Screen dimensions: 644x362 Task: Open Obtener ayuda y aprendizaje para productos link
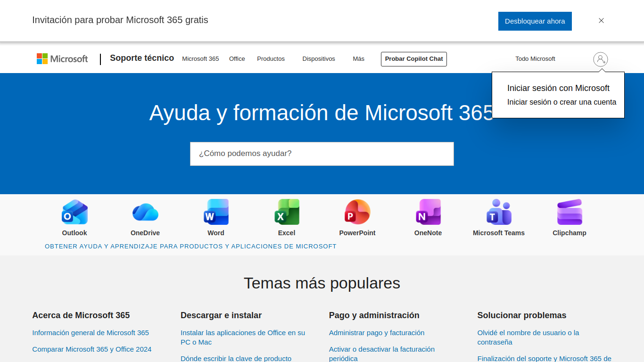click(x=190, y=247)
